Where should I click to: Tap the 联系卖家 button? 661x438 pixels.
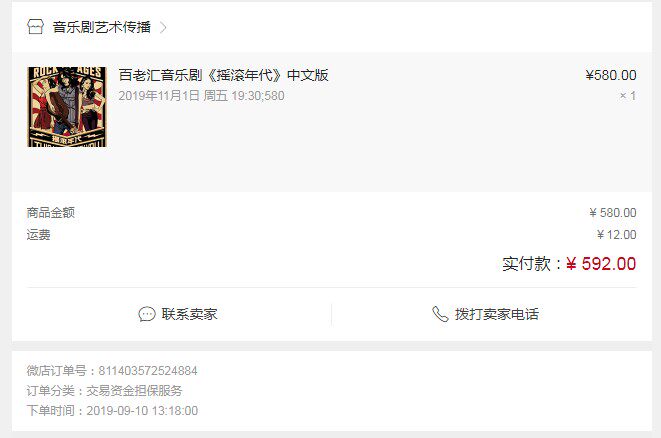coord(178,314)
